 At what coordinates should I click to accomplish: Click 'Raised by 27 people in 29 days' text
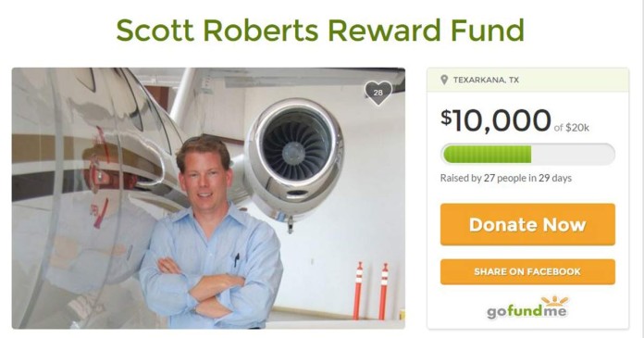(x=506, y=178)
